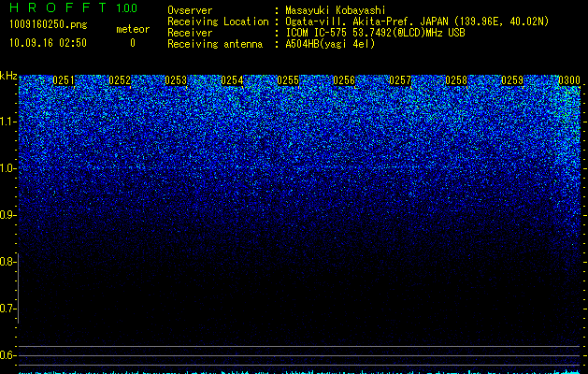The width and height of the screenshot is (588, 374).
Task: Click the meteor count label
Action: pos(133,29)
